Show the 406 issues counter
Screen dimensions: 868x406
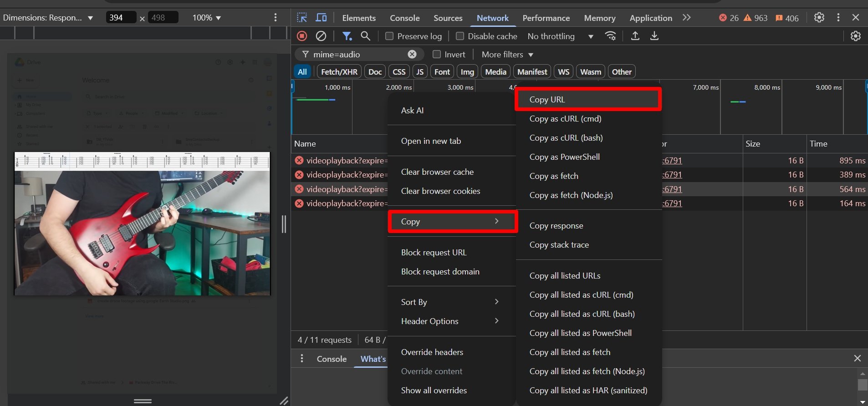click(787, 18)
